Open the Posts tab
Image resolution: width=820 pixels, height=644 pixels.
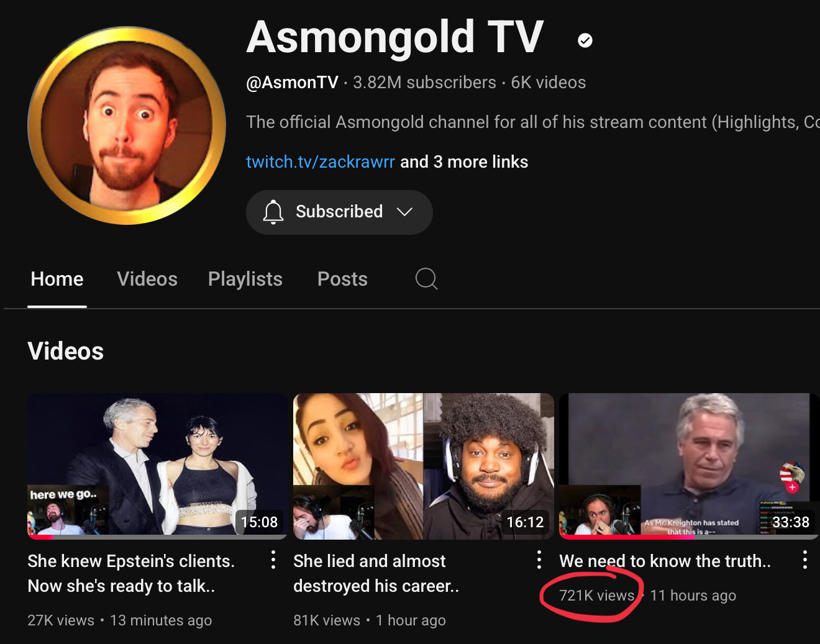click(342, 279)
